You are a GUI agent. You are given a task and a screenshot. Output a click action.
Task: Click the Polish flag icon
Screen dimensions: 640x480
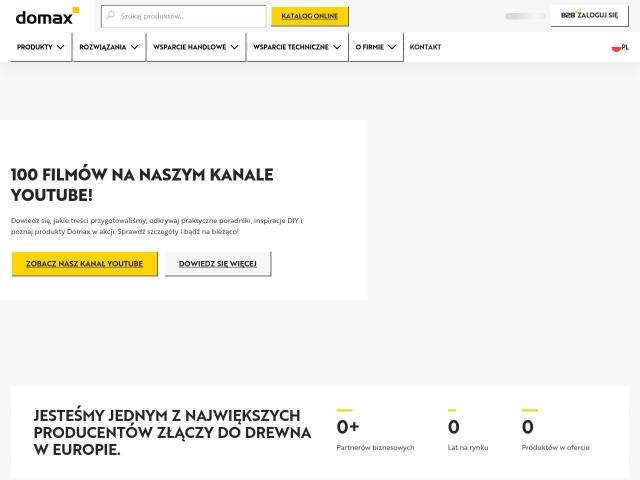pyautogui.click(x=616, y=47)
